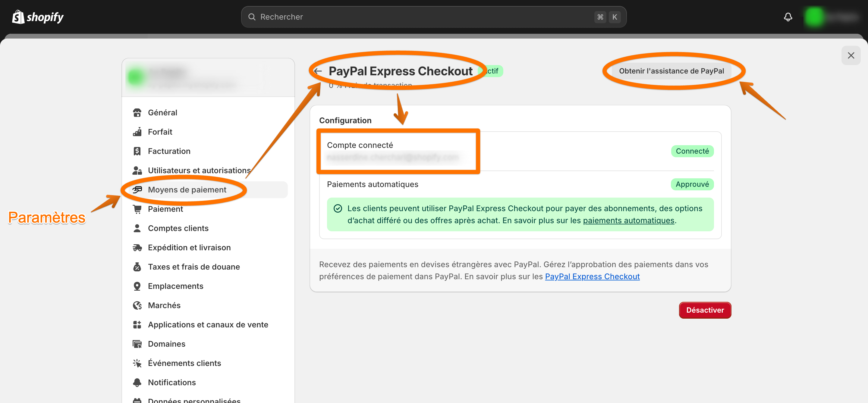Image resolution: width=868 pixels, height=403 pixels.
Task: Click the Connecté status badge
Action: click(x=692, y=151)
